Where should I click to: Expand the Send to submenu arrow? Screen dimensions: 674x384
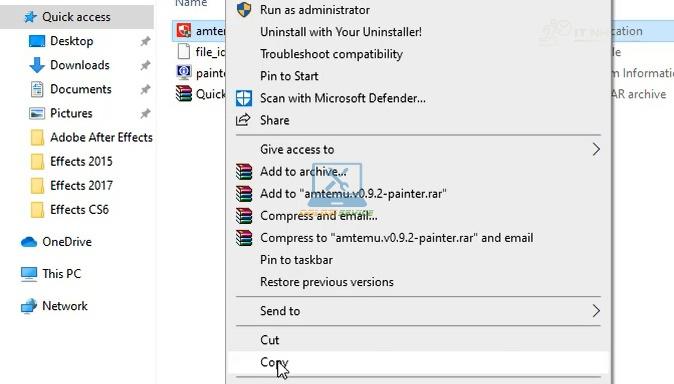pyautogui.click(x=596, y=310)
